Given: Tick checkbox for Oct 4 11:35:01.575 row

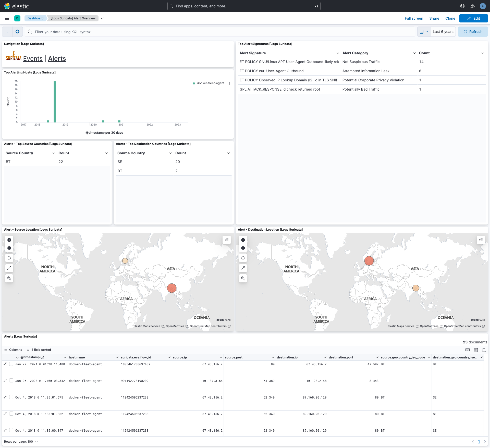Looking at the screenshot, I should click(x=11, y=397).
